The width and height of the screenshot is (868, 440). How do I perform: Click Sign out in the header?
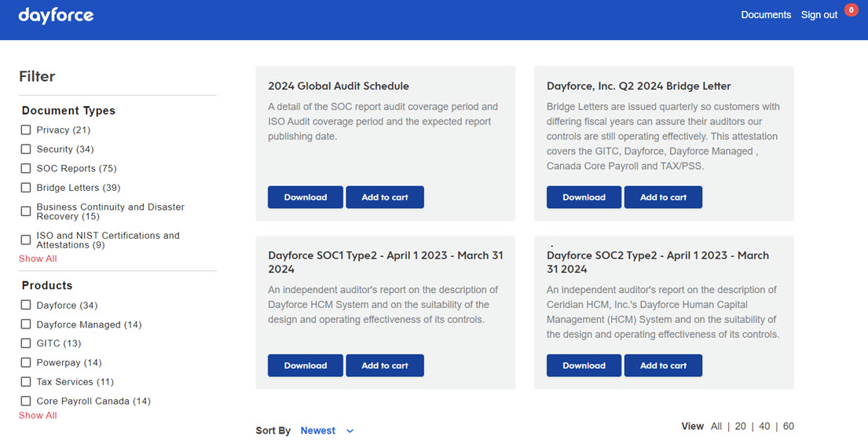pyautogui.click(x=819, y=15)
